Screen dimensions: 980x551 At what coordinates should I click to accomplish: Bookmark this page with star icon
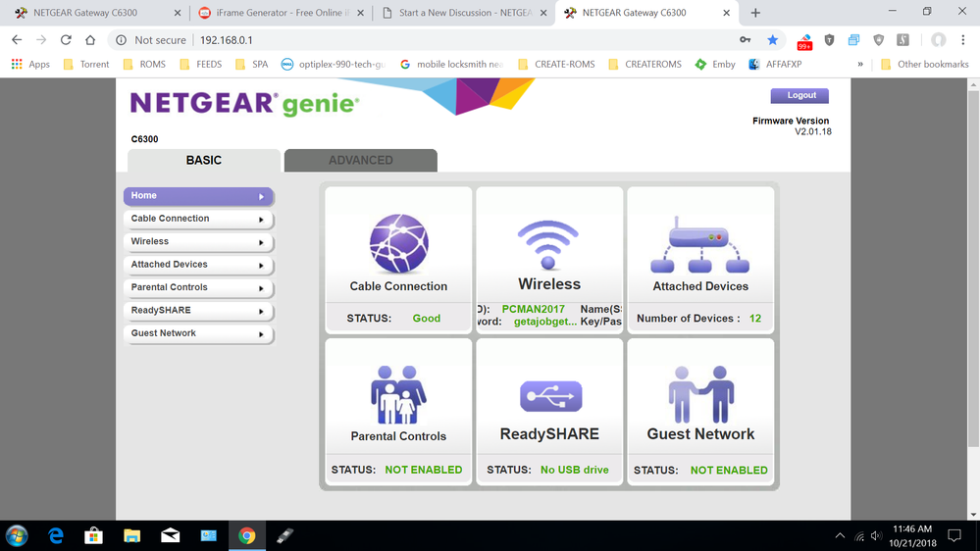point(772,40)
